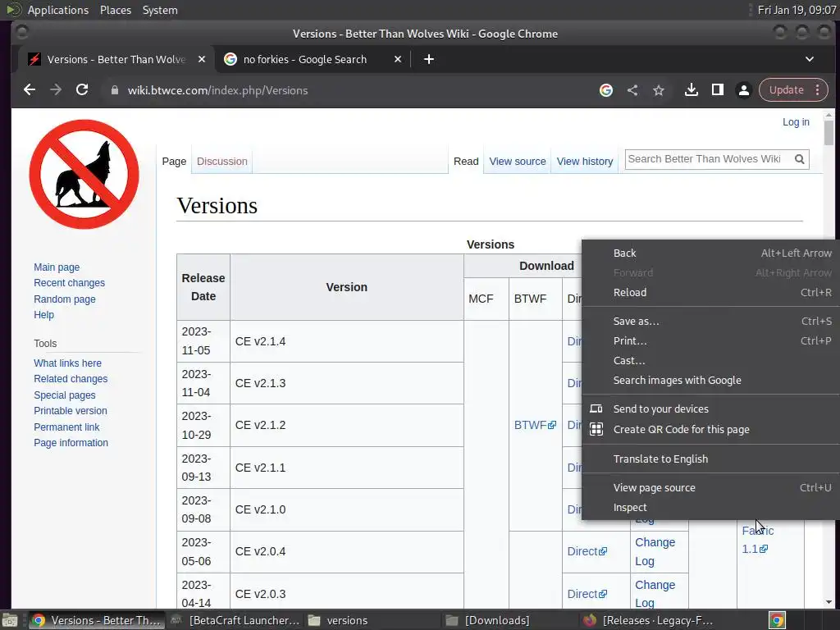Open Page information link
840x630 pixels.
click(71, 442)
